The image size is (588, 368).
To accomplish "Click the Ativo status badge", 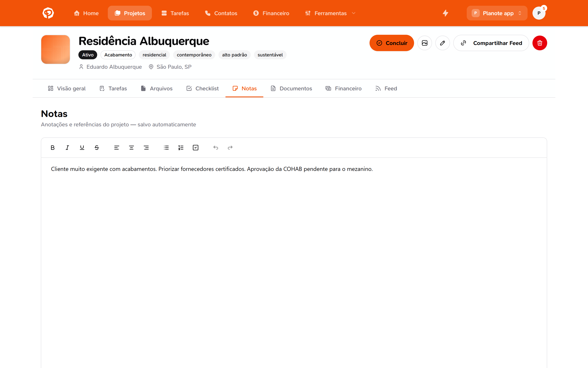I will pyautogui.click(x=88, y=55).
